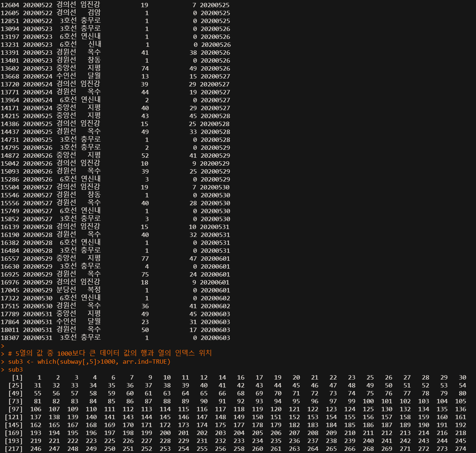This screenshot has height=453, width=476.
Task: Click the [25] index label
Action: pos(15,385)
